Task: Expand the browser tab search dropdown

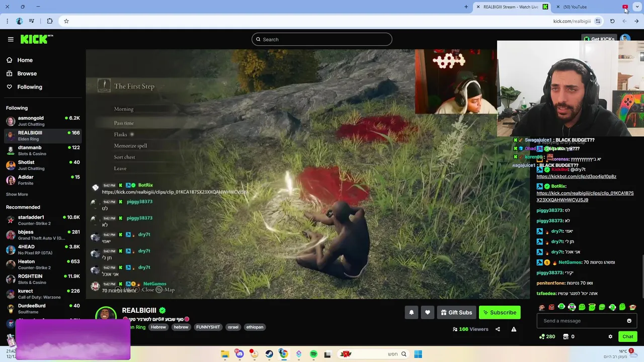Action: coord(636,7)
